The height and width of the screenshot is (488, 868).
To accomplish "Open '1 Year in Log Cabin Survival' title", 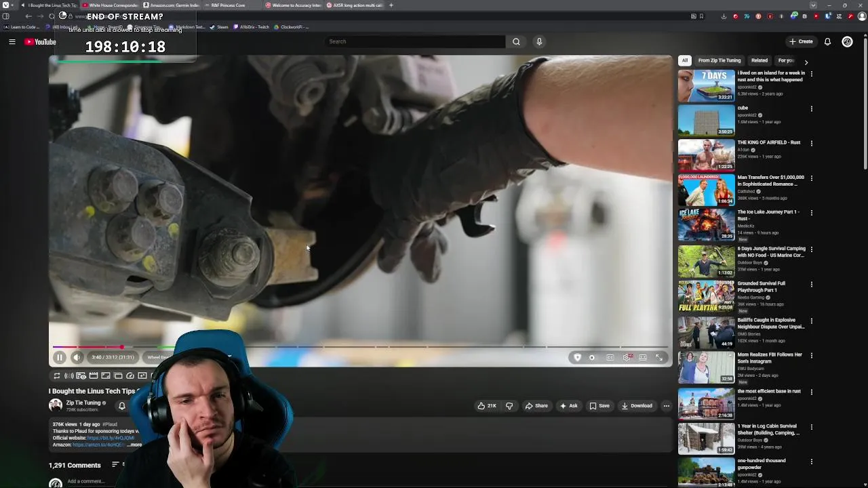I will click(x=769, y=429).
